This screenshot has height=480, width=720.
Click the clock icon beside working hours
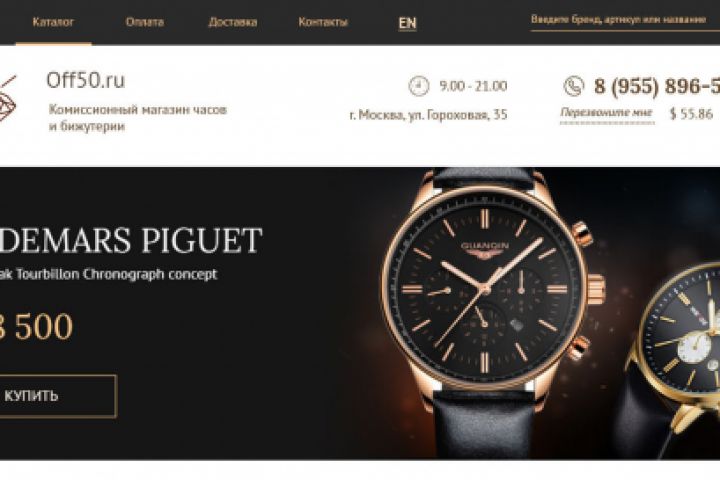[x=418, y=86]
